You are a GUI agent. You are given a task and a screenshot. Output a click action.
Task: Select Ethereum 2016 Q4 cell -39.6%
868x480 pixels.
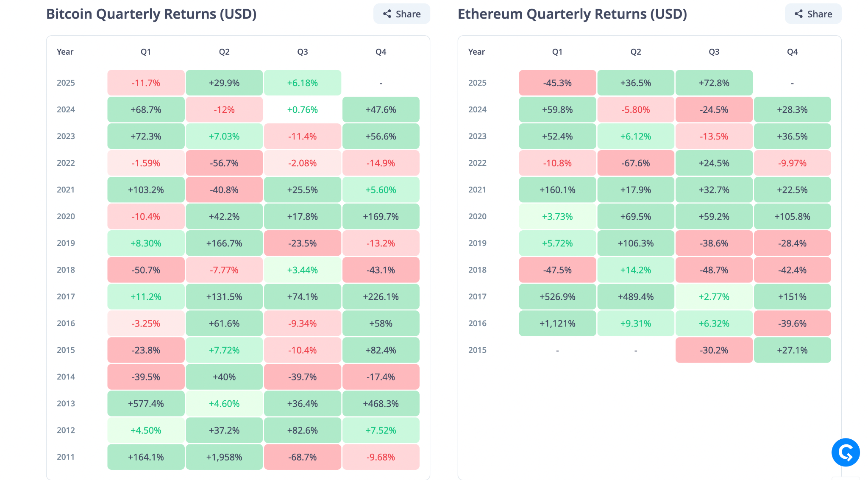coord(793,323)
